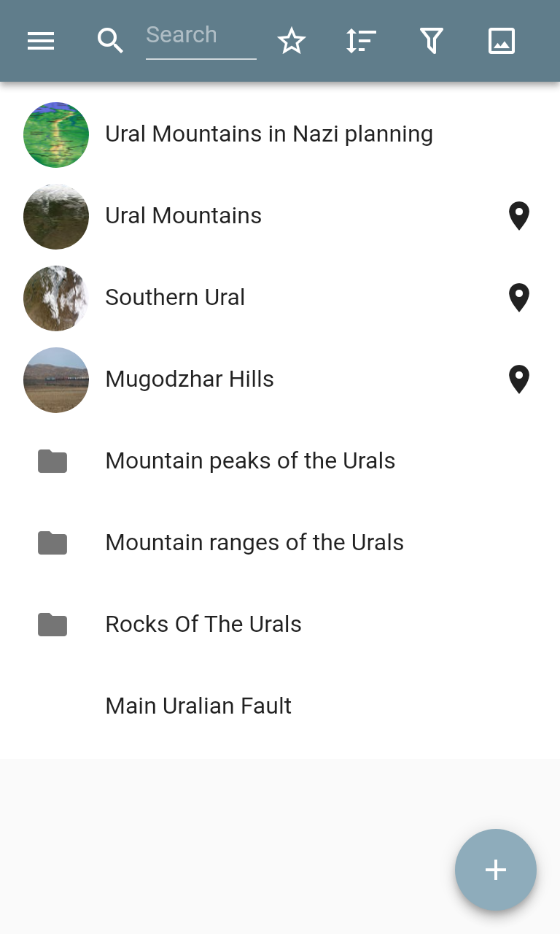The height and width of the screenshot is (934, 560).
Task: Focus the Search text field
Action: tap(201, 35)
